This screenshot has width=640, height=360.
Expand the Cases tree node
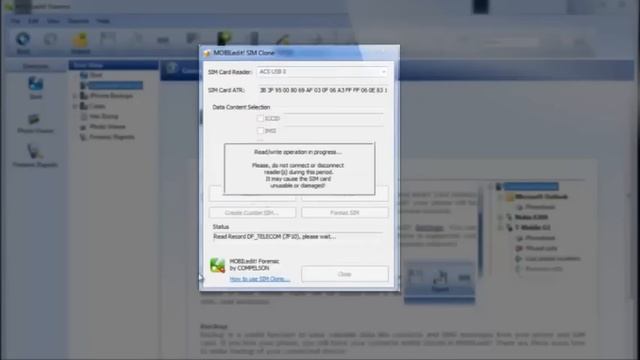[75, 106]
